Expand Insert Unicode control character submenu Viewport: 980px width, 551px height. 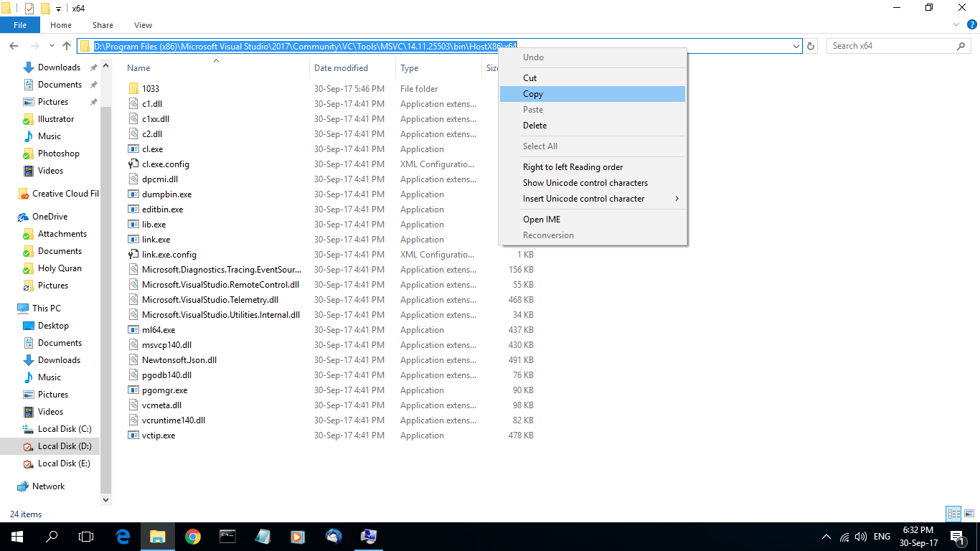[x=584, y=199]
